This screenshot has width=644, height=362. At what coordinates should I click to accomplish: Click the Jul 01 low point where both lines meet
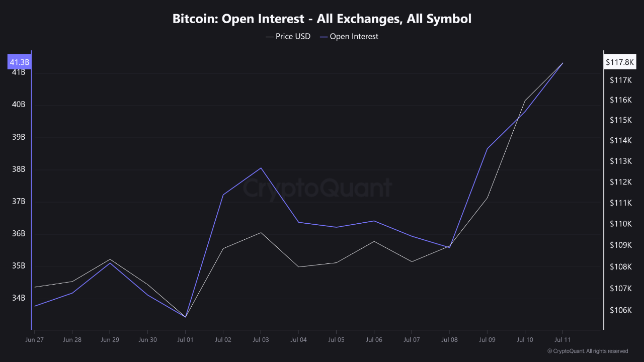tap(185, 317)
